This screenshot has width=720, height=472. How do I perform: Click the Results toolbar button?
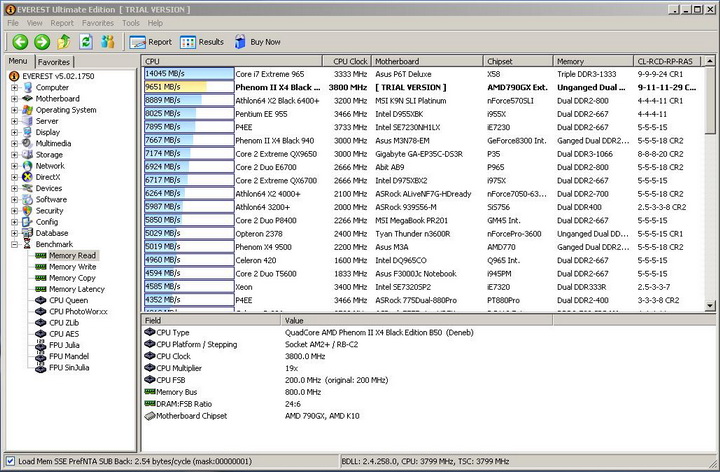202,42
